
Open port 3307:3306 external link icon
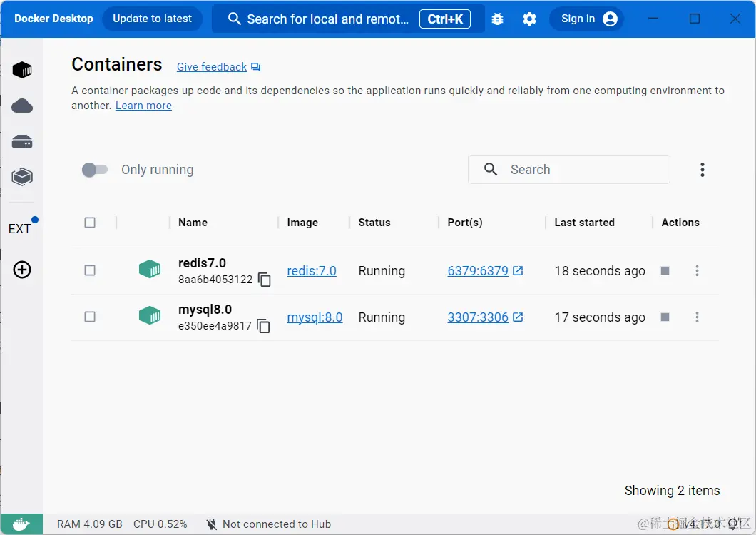[518, 317]
